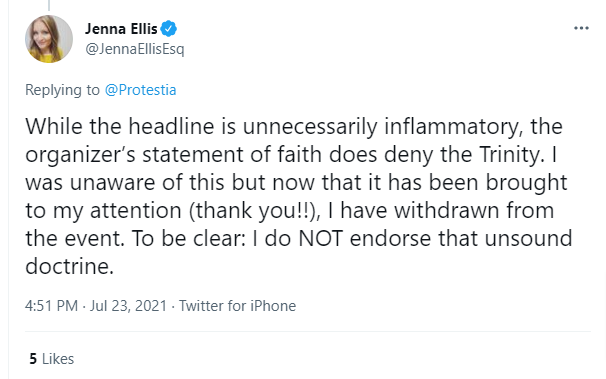Screen dimensions: 606x379
Task: Open the 4:51 PM tweet timestamp
Action: [51, 306]
